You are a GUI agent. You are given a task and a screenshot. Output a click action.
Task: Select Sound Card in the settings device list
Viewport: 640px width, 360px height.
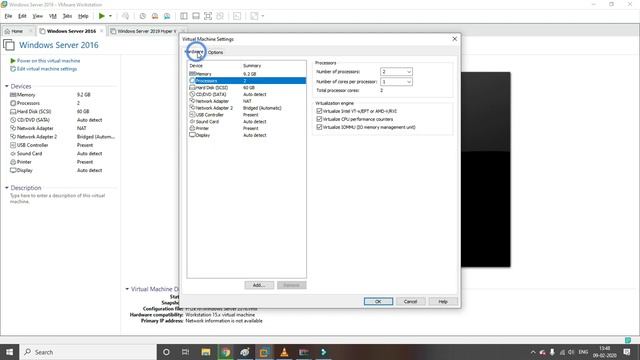(247, 122)
